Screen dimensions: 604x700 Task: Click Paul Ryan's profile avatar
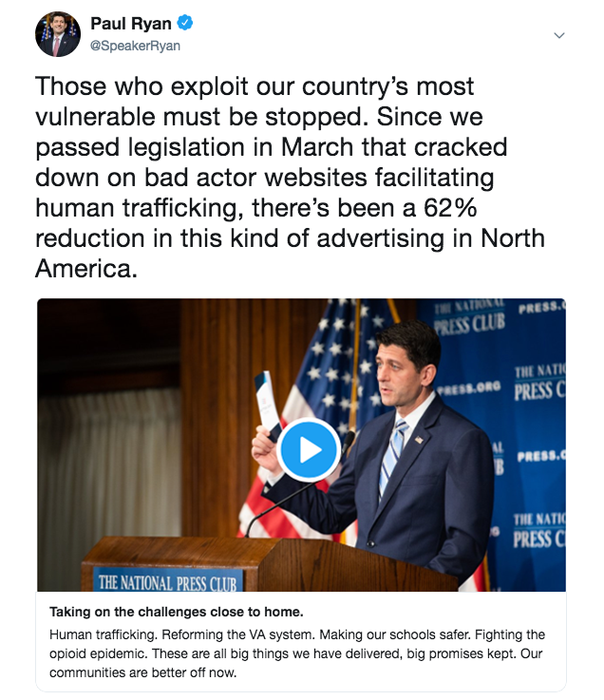click(x=57, y=35)
